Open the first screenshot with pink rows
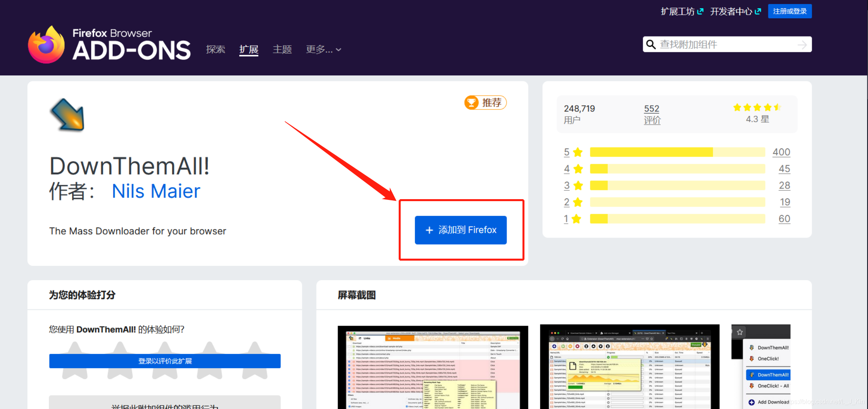The width and height of the screenshot is (868, 409). [433, 367]
